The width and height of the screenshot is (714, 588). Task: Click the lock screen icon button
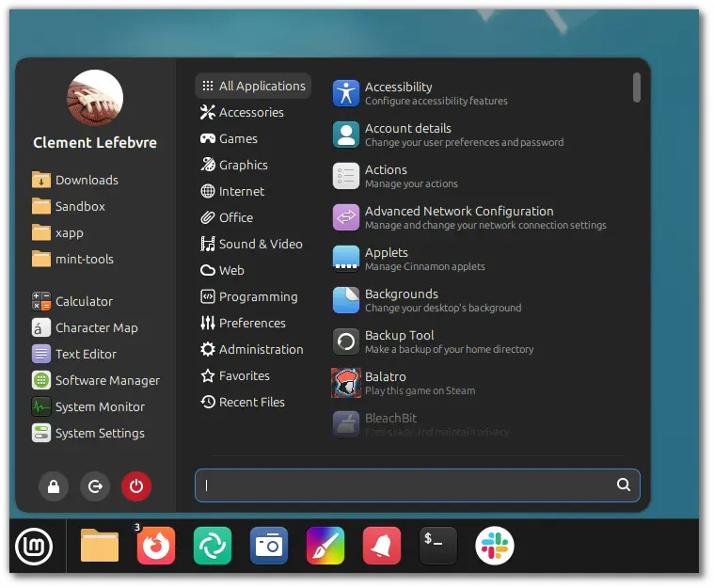(54, 486)
